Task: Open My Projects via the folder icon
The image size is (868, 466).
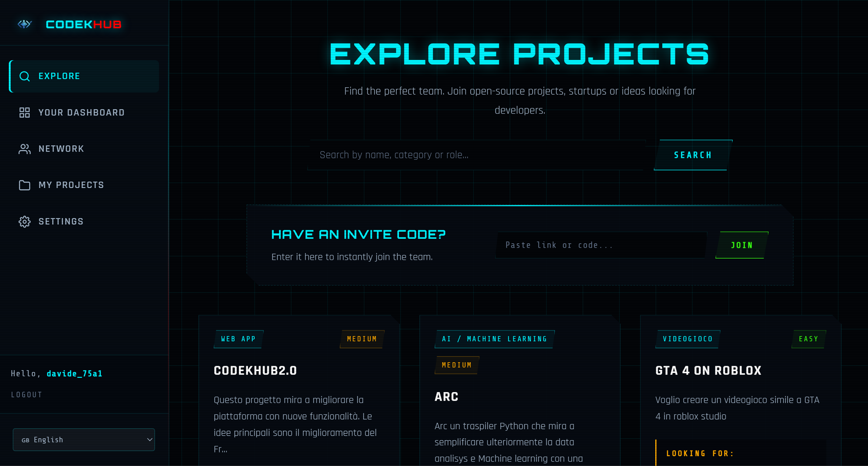Action: click(24, 185)
